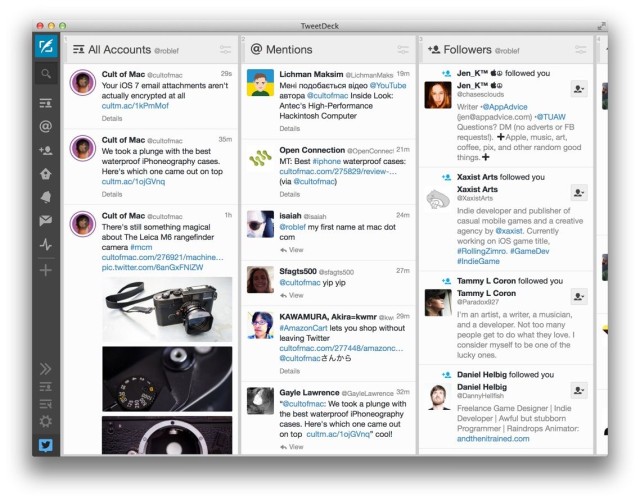Image resolution: width=640 pixels, height=501 pixels.
Task: View conversation under Sfagts500's mention
Action: point(292,295)
